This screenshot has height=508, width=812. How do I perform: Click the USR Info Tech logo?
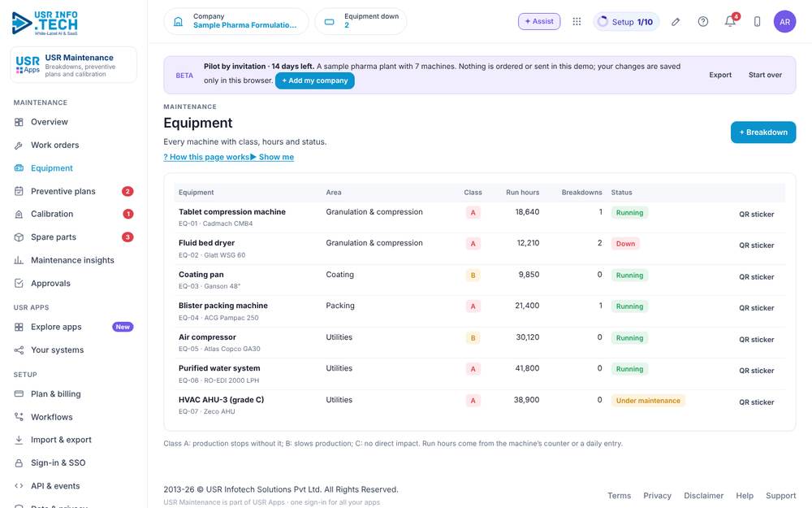point(45,24)
